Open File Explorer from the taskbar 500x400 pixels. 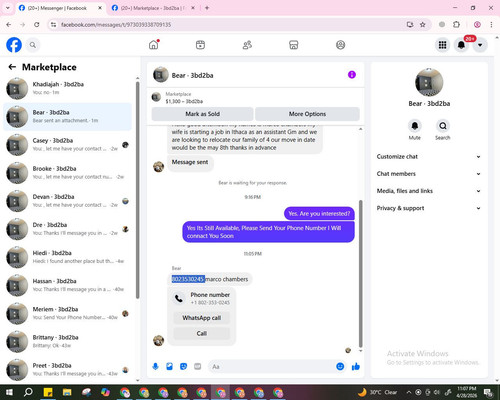[x=67, y=392]
